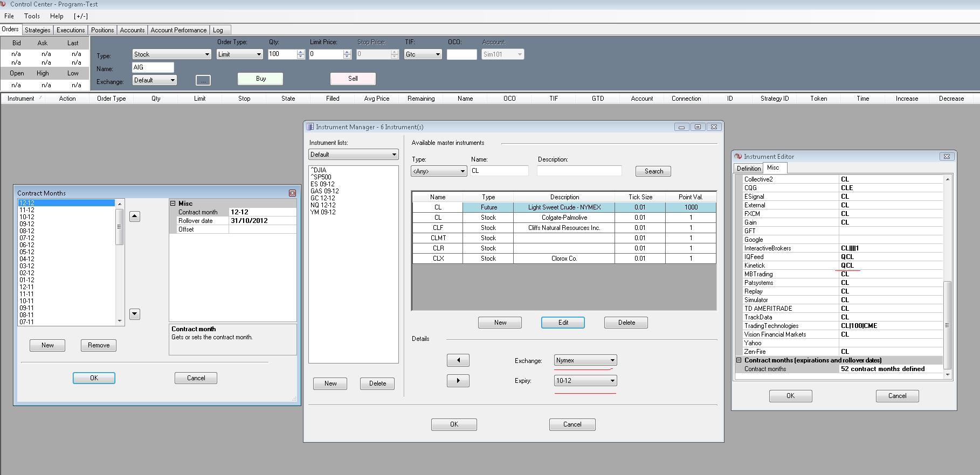Collapse Contract months expirations section
The height and width of the screenshot is (475, 980).
tap(739, 360)
